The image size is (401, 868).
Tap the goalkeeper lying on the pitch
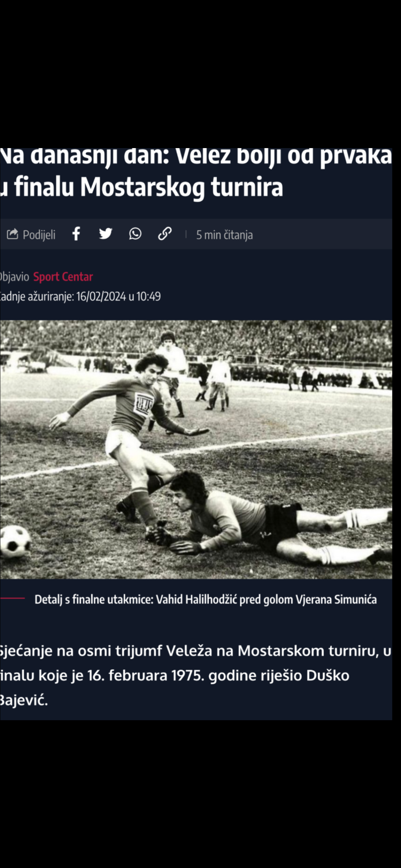pos(269,519)
